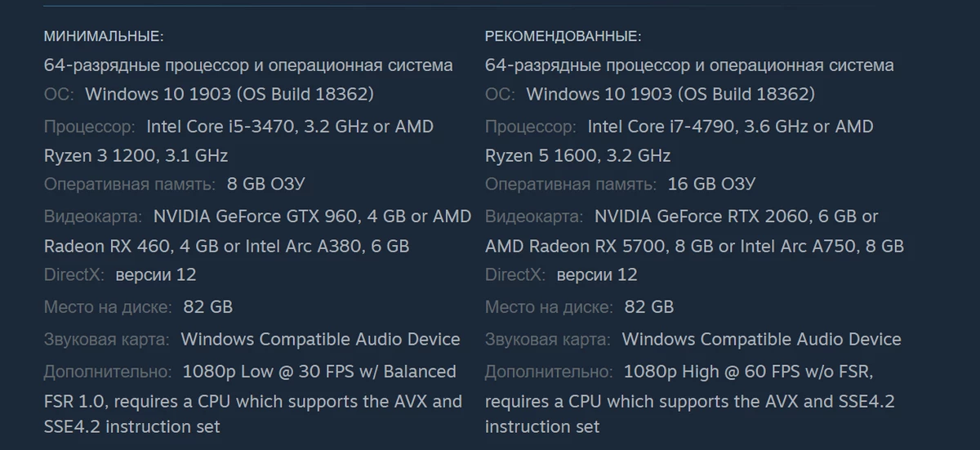Click the 8 GB ОЗУ memory value
Image resolution: width=980 pixels, height=450 pixels.
(266, 184)
